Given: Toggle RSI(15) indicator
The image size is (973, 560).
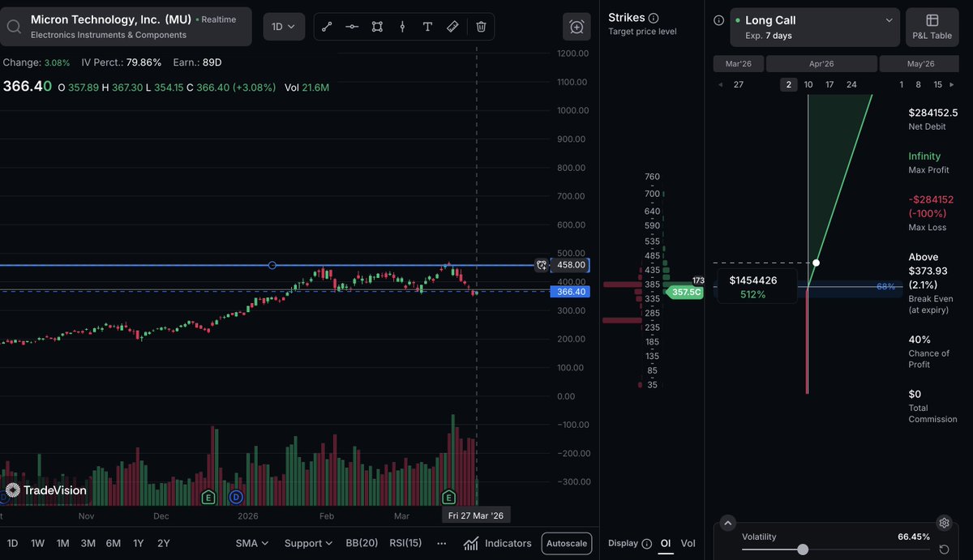Looking at the screenshot, I should point(405,543).
